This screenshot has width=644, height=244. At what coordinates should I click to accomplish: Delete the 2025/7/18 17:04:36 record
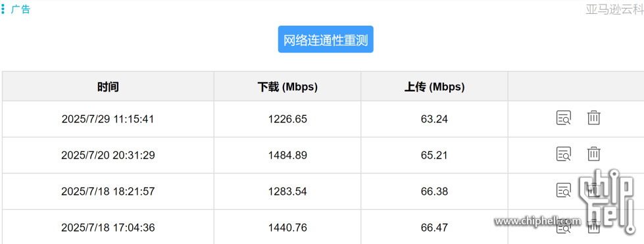tap(593, 227)
